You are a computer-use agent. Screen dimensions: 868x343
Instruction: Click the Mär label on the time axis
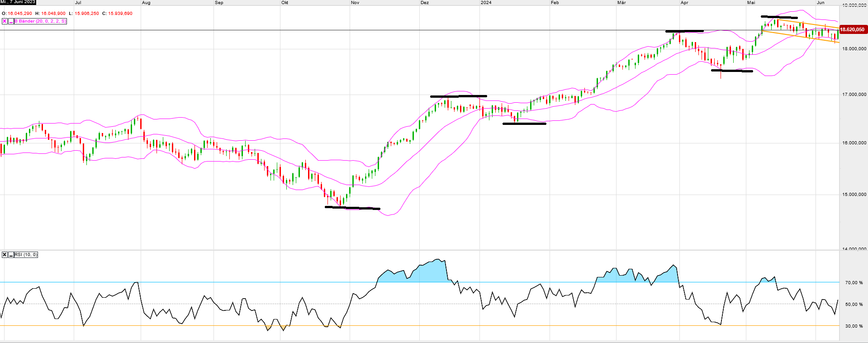coord(621,3)
